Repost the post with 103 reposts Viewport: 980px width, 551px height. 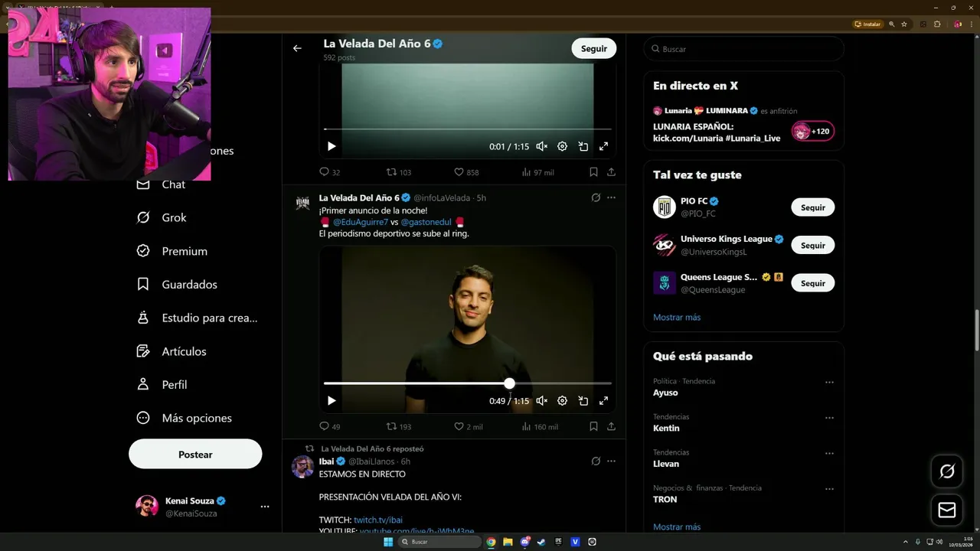point(398,172)
